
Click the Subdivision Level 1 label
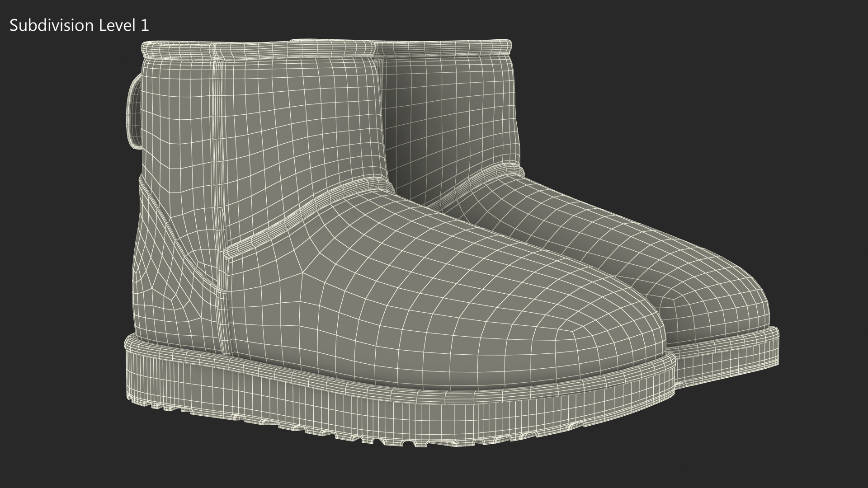point(79,26)
